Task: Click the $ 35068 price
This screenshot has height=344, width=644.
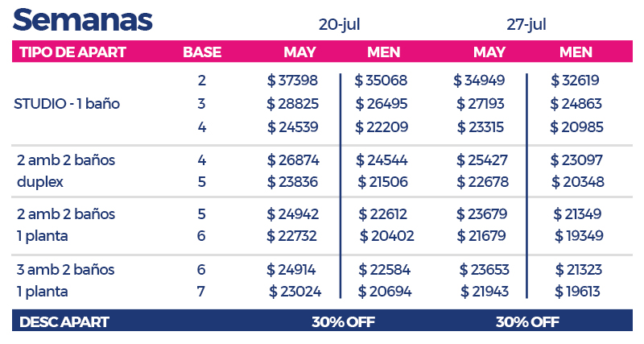Action: (x=382, y=81)
